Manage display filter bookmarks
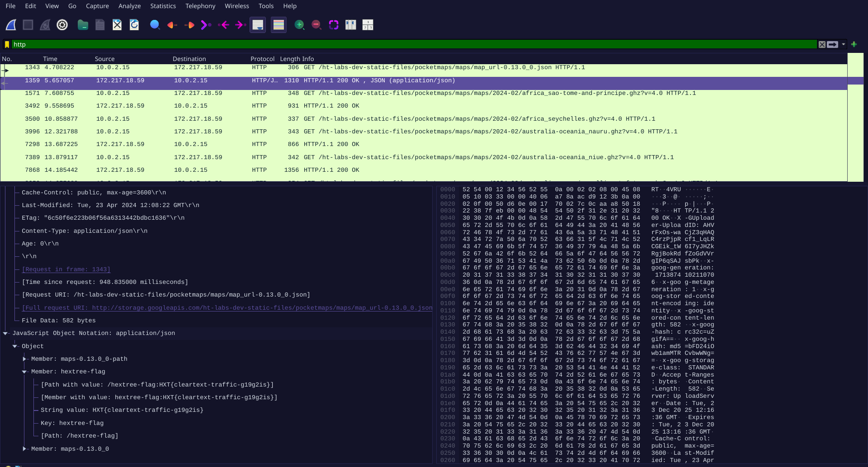This screenshot has height=467, width=868. point(7,44)
